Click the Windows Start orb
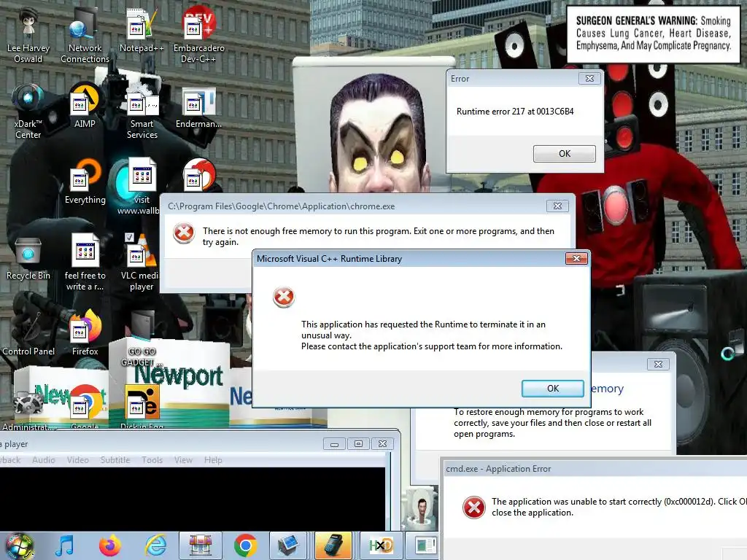Viewport: 747px width, 560px height. [19, 546]
